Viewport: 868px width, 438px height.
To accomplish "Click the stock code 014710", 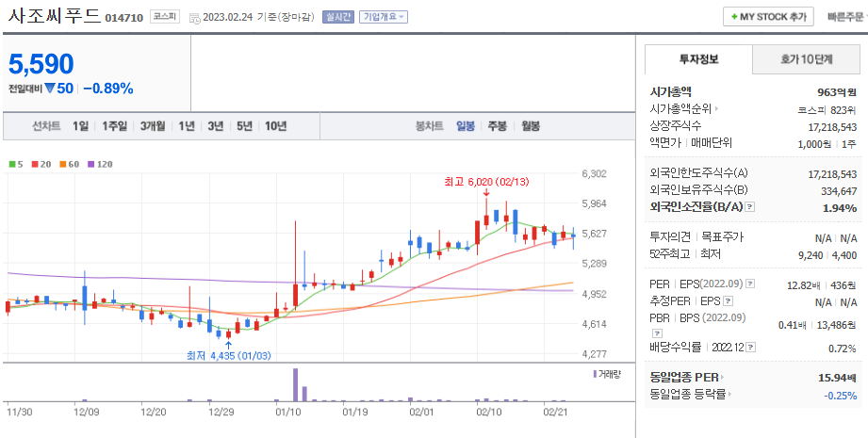I will click(124, 18).
